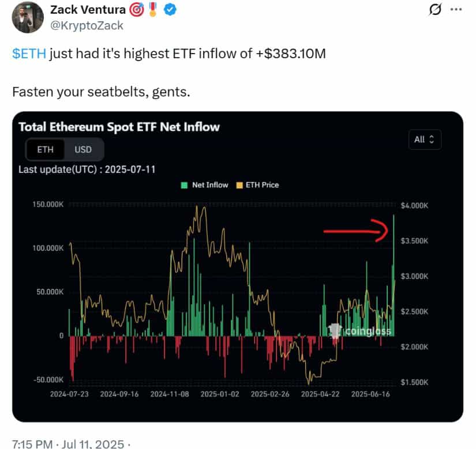This screenshot has width=476, height=449.
Task: Open the $ETH cashtag link
Action: 29,54
